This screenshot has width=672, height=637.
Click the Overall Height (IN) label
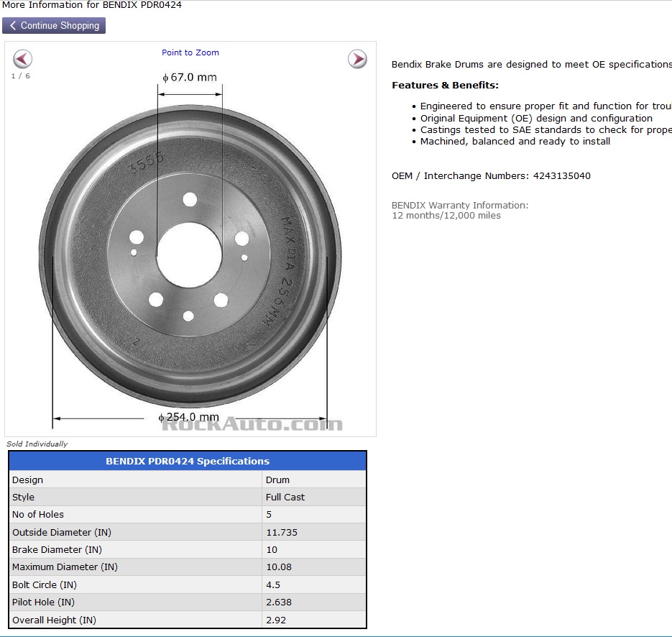(x=54, y=620)
